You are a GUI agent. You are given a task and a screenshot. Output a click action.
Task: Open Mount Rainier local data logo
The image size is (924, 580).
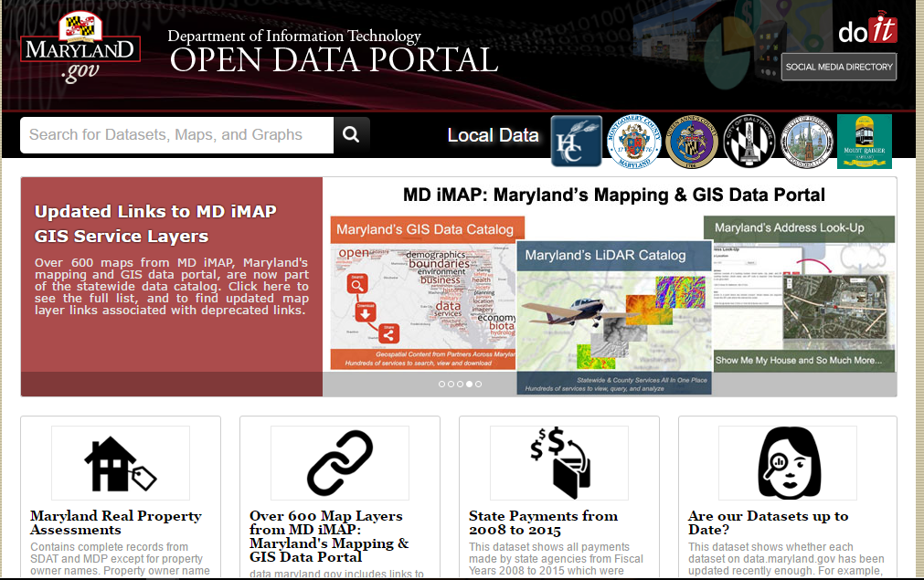point(865,142)
